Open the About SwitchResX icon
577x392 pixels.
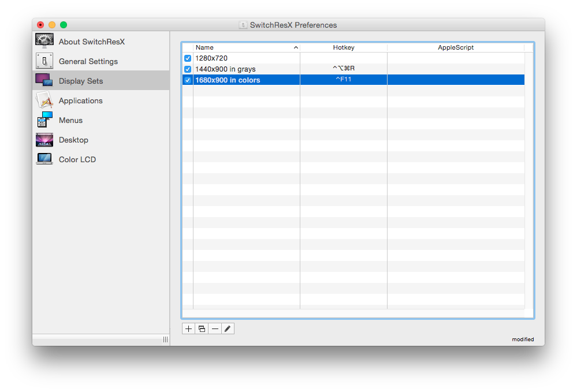[44, 41]
